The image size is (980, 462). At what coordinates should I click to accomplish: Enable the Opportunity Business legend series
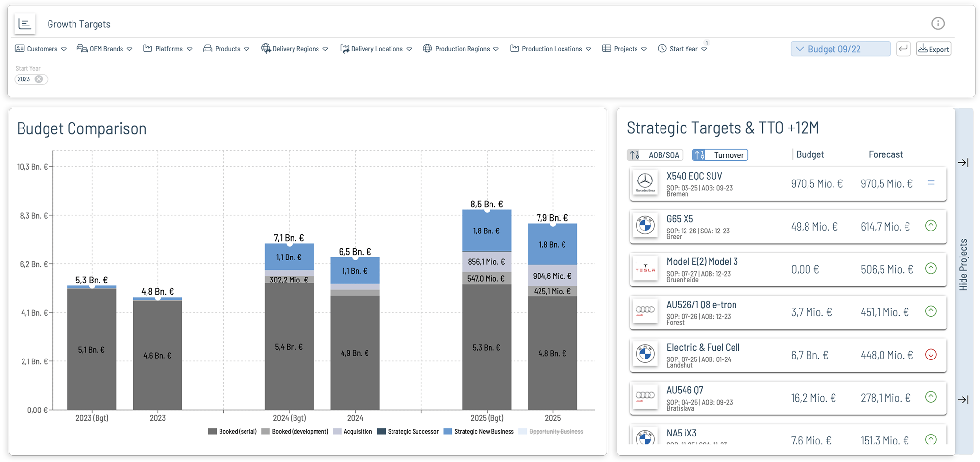[x=551, y=432]
